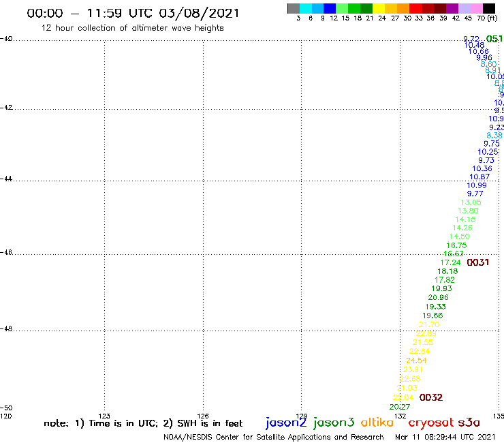Click the 24.54 wave height value
This screenshot has height=443, width=504.
[417, 361]
